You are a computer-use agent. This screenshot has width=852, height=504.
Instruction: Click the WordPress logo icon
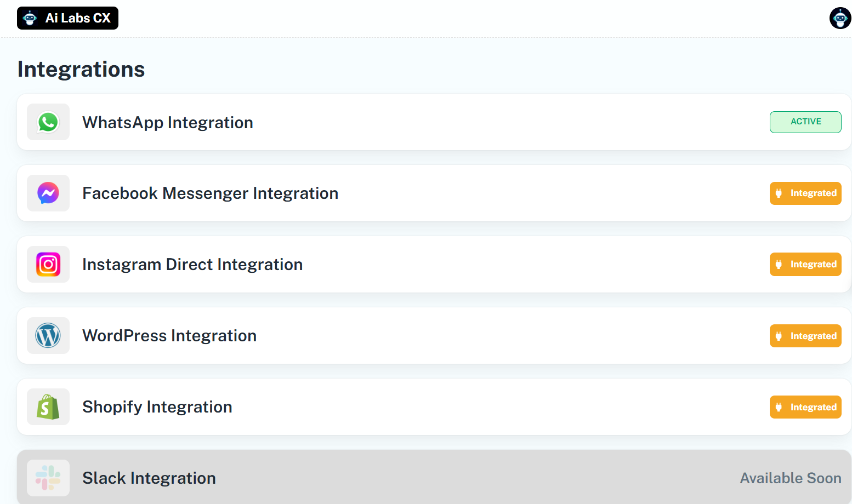48,336
